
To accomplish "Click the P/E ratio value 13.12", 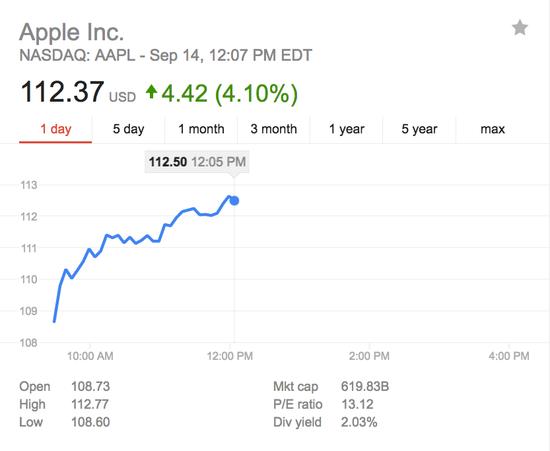I will (357, 404).
